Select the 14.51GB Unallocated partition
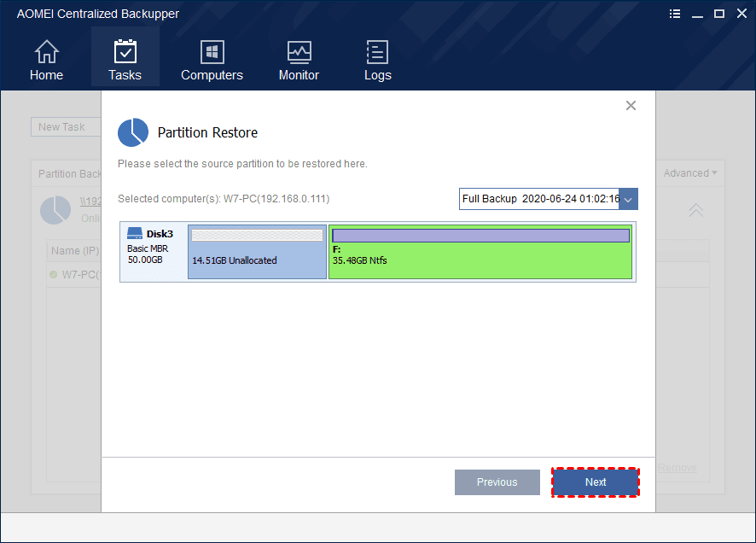The image size is (756, 543). 257,252
